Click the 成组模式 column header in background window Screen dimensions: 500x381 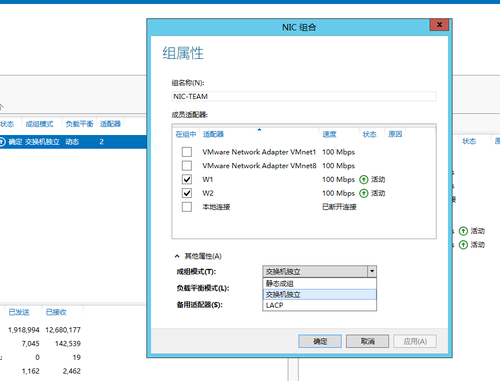point(39,124)
